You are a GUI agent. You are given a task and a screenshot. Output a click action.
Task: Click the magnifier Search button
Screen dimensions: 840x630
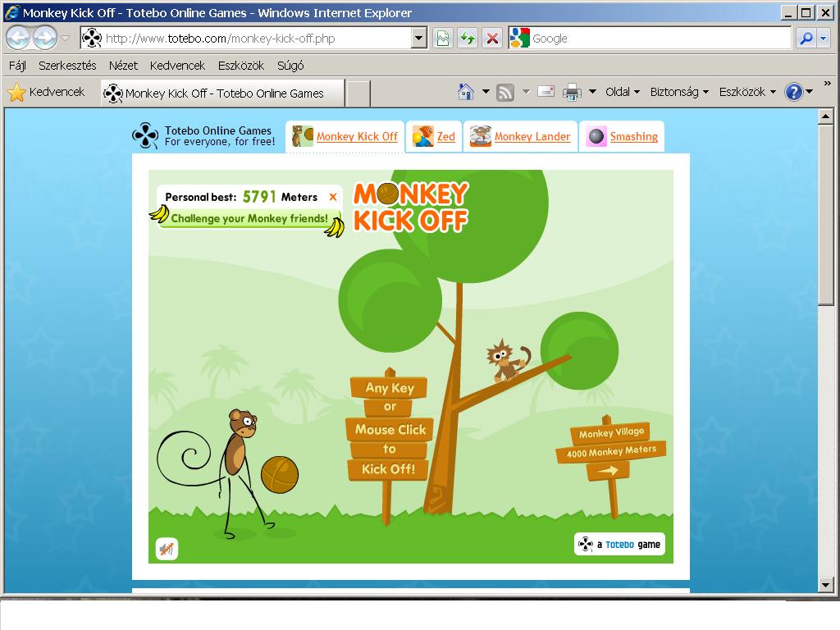[806, 38]
